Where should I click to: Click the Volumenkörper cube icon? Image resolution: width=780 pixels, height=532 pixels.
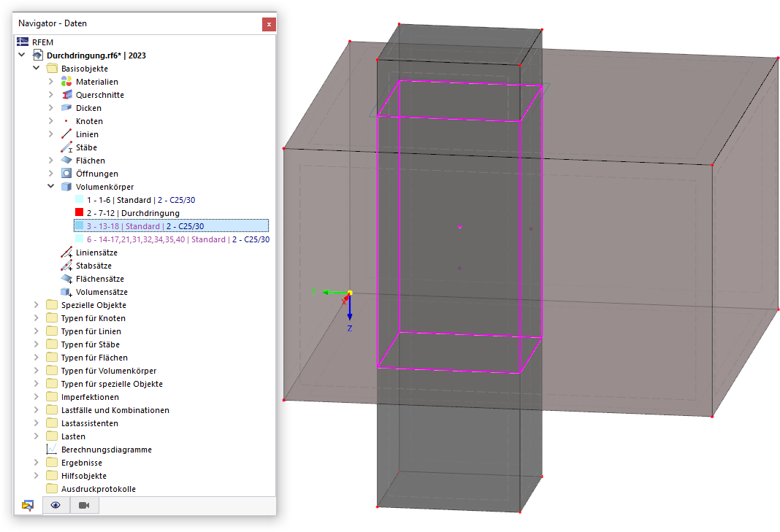[x=66, y=186]
